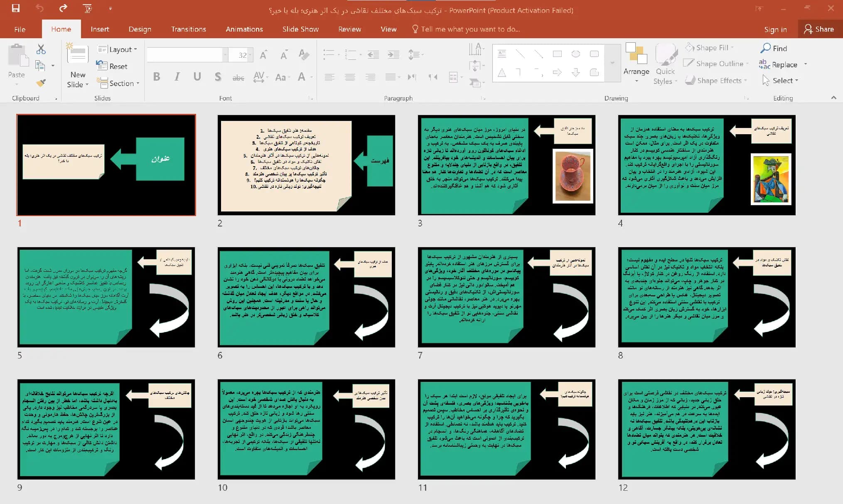Toggle Italic text style
This screenshot has width=843, height=504.
click(x=177, y=76)
